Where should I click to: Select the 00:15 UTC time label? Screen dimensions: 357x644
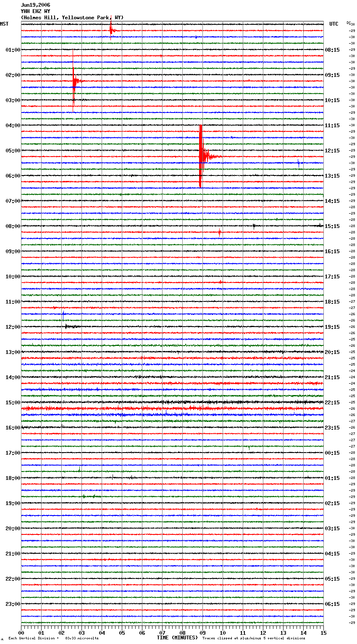pyautogui.click(x=332, y=453)
